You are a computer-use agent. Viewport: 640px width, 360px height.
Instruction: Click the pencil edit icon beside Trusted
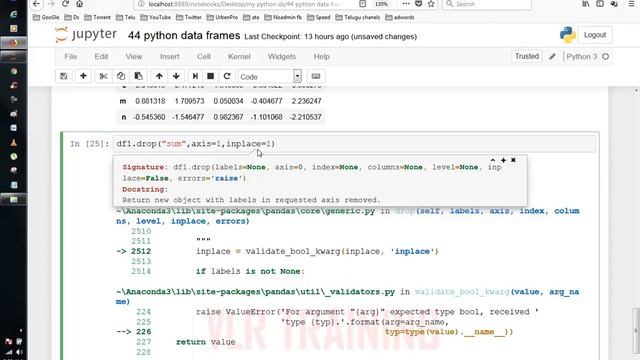pyautogui.click(x=552, y=57)
